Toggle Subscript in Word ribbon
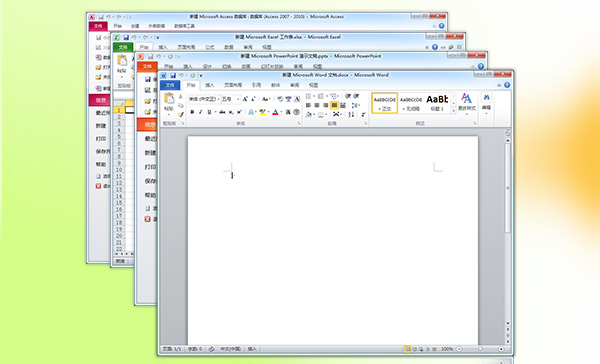 click(x=231, y=112)
